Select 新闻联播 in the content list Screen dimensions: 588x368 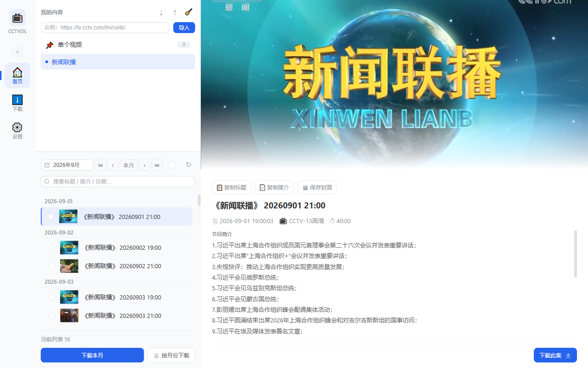[x=118, y=62]
